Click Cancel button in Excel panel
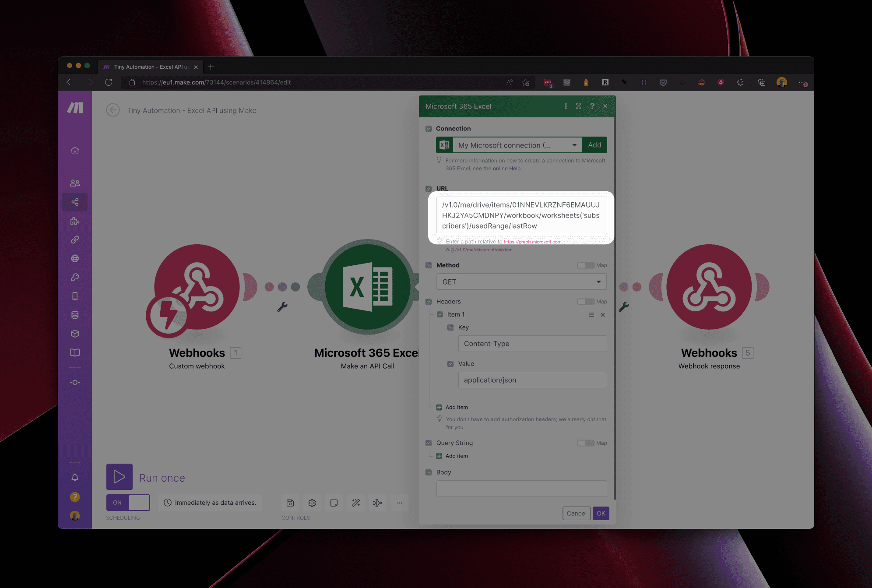The width and height of the screenshot is (872, 588). (577, 513)
